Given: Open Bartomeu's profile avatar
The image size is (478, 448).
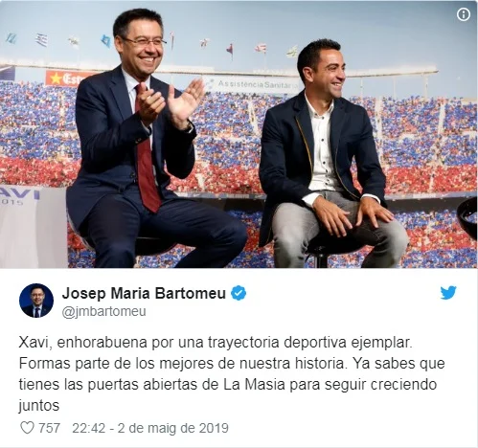Looking at the screenshot, I should tap(36, 301).
